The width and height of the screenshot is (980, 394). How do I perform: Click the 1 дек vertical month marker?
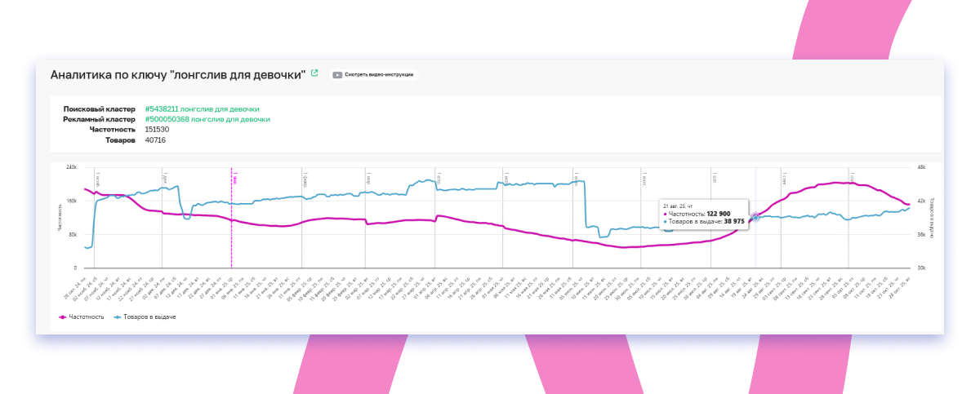pyautogui.click(x=163, y=220)
